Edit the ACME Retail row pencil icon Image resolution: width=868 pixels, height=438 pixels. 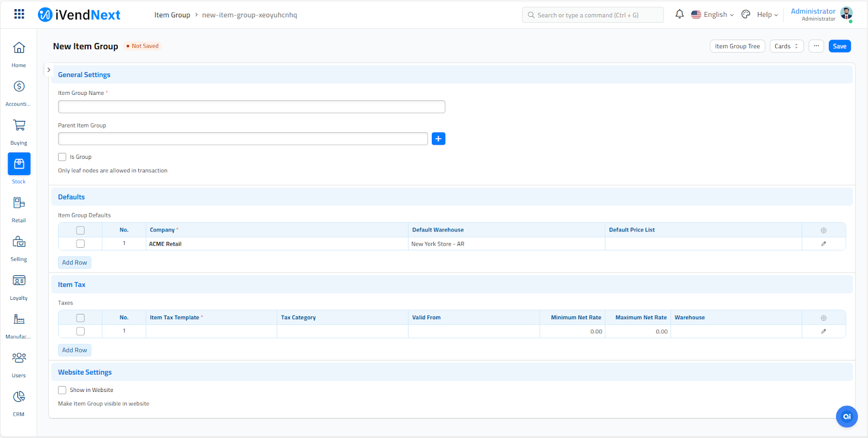coord(824,244)
